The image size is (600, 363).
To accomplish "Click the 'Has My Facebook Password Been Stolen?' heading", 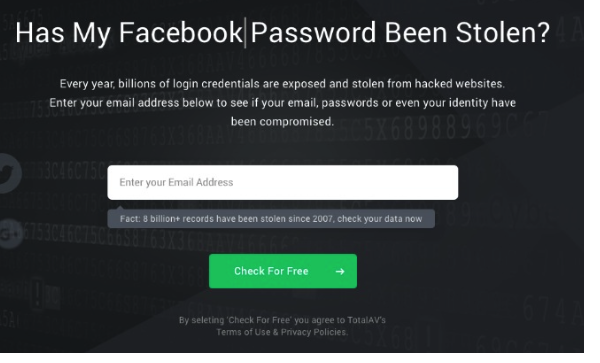I will click(282, 33).
